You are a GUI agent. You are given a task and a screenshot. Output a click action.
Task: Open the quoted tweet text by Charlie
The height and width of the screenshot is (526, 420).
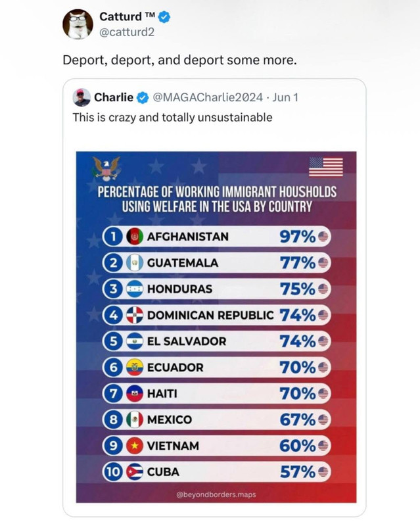tap(172, 118)
